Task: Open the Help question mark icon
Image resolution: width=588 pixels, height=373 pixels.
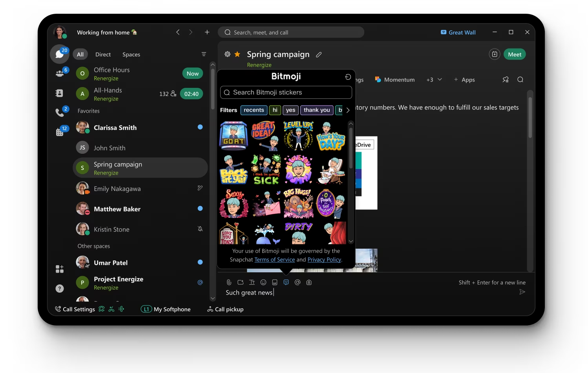Action: (x=60, y=289)
